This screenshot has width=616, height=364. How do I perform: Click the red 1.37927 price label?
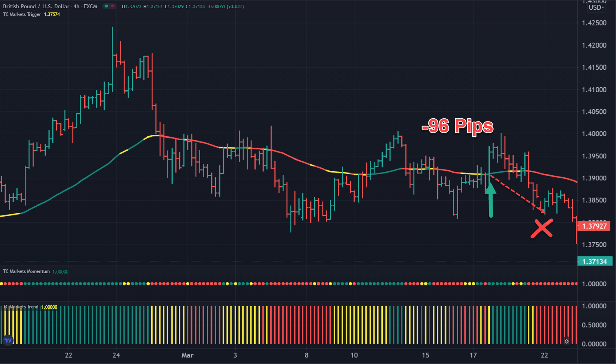594,226
